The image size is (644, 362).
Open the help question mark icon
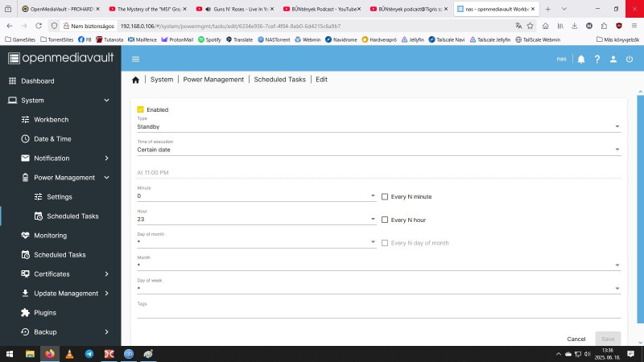[x=597, y=59]
